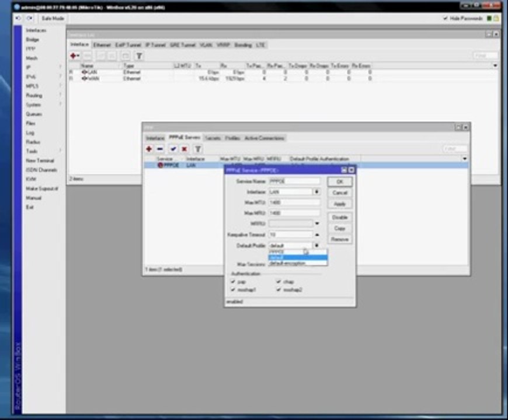Add a new PPPoE server with red plus

149,149
